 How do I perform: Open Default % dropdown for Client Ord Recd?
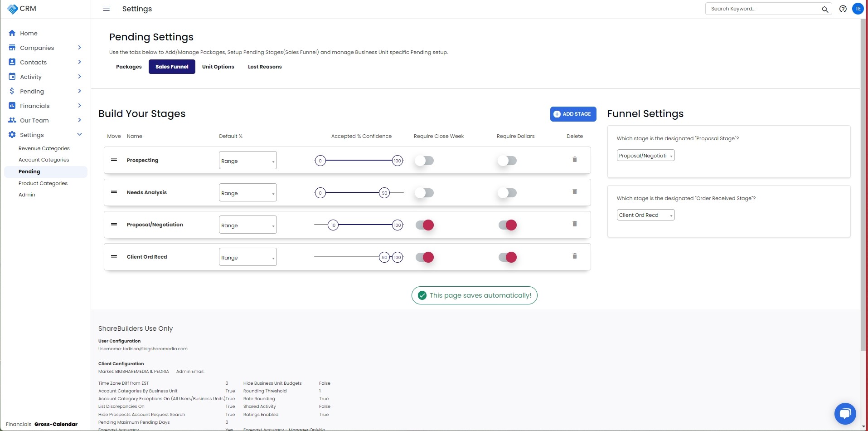248,257
